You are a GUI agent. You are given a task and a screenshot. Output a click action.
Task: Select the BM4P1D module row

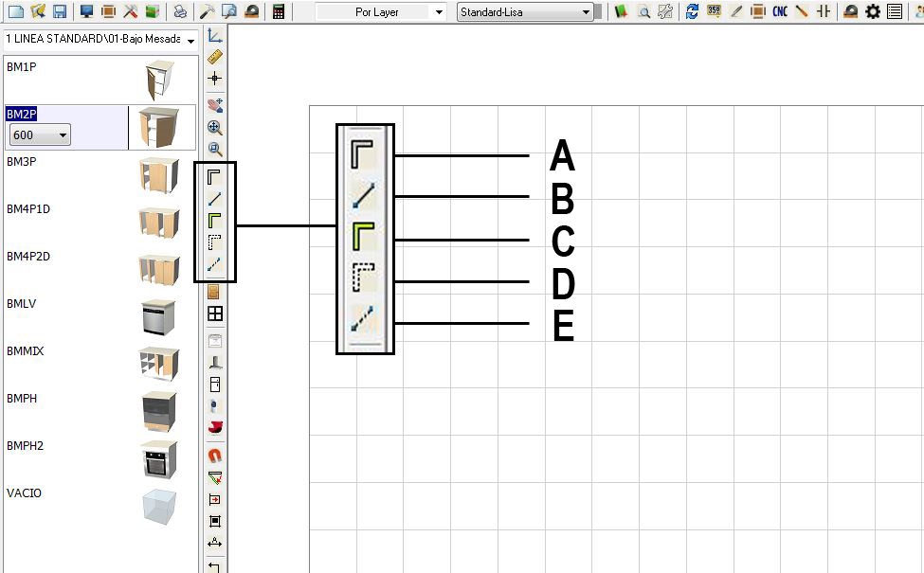[x=100, y=222]
